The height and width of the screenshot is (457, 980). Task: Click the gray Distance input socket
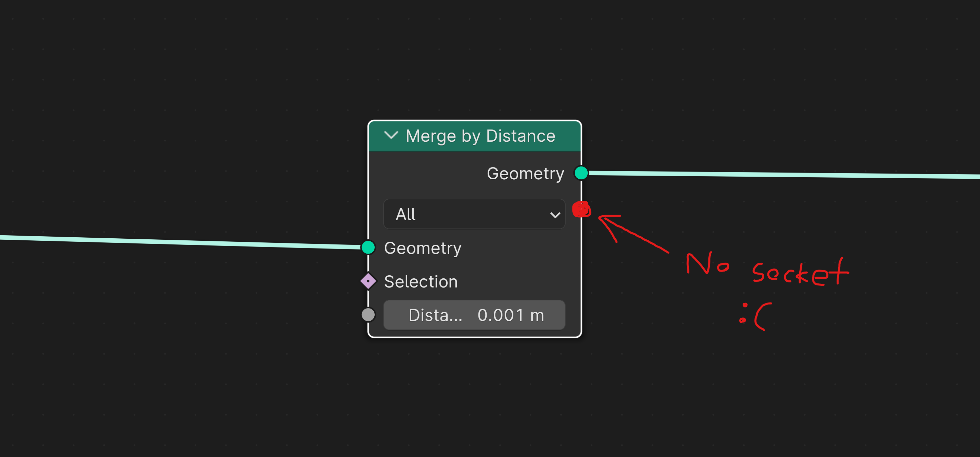pyautogui.click(x=368, y=315)
